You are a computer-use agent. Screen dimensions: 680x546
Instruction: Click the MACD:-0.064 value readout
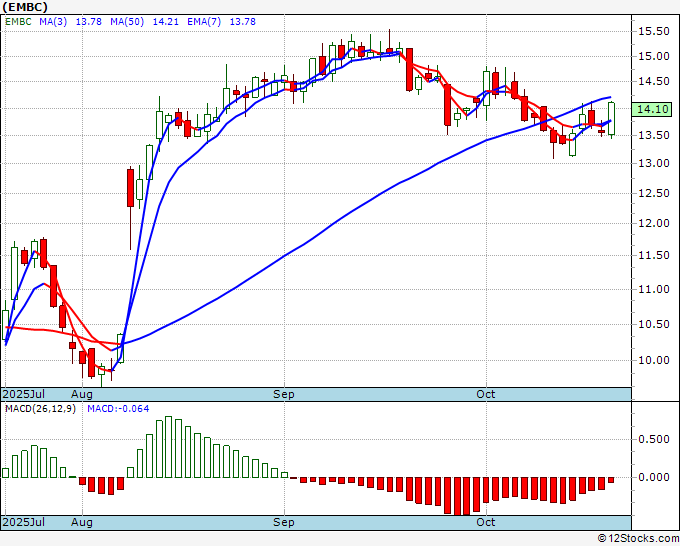pos(118,409)
